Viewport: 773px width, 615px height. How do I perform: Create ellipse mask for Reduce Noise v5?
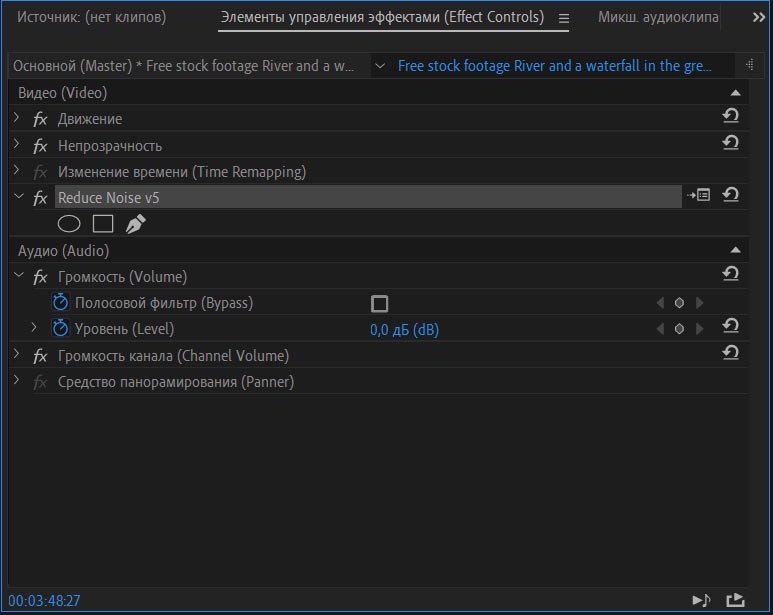point(69,224)
